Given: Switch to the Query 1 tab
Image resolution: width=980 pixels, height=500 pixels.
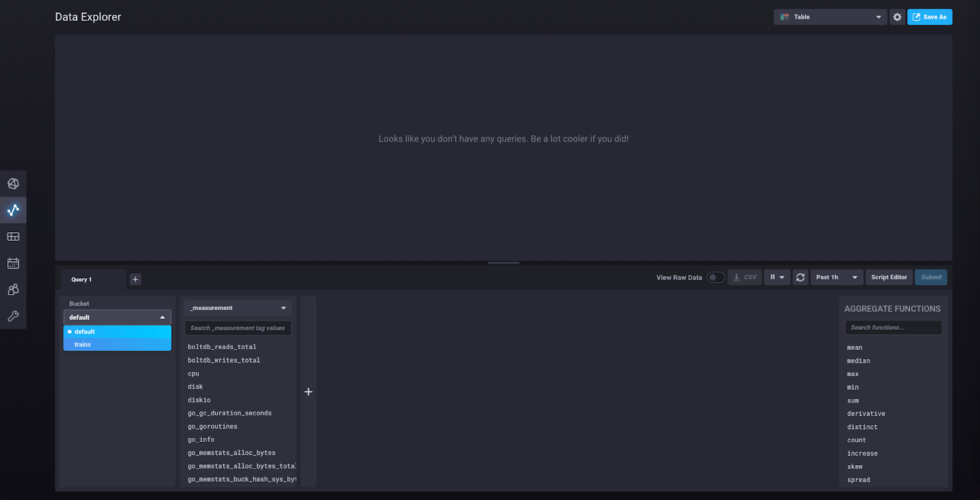Looking at the screenshot, I should 93,279.
